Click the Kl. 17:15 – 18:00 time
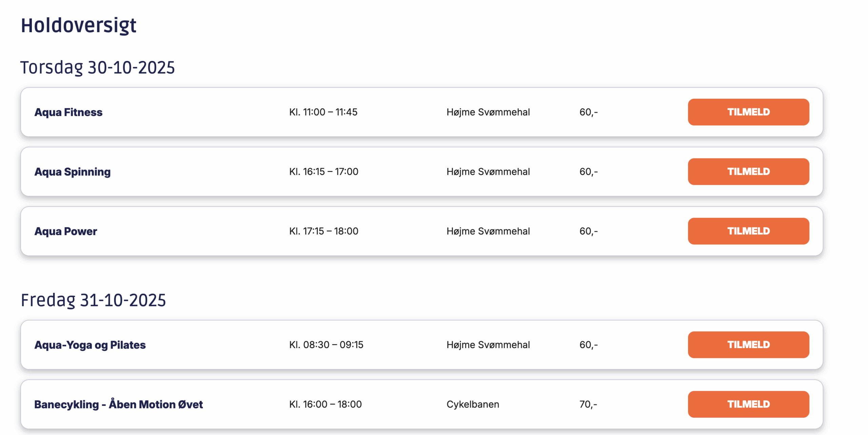This screenshot has width=868, height=435. point(323,231)
